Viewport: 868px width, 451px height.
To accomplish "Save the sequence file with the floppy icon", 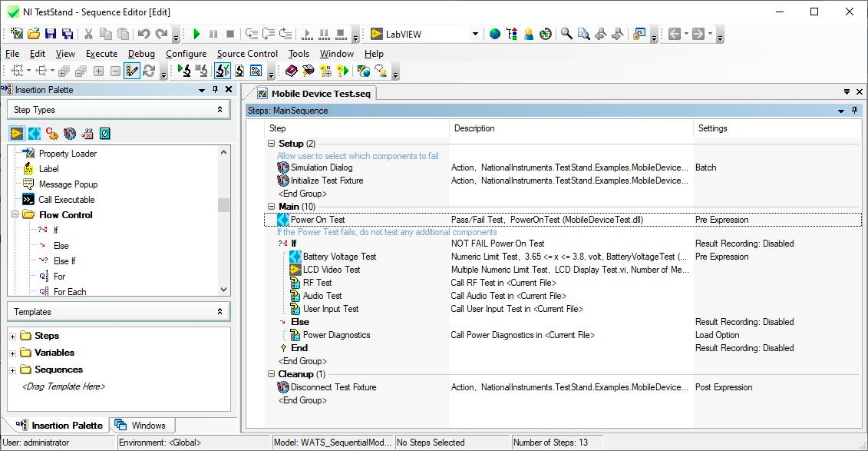I will [51, 34].
